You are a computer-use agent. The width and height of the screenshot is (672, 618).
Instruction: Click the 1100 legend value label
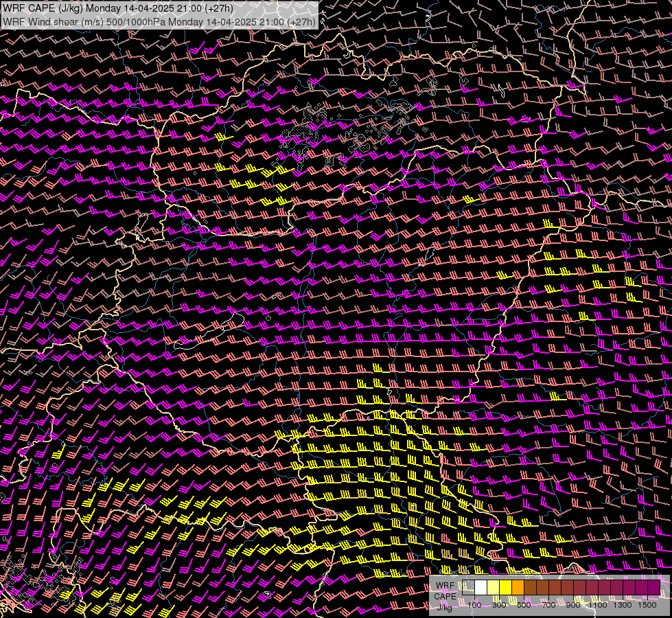point(598,605)
